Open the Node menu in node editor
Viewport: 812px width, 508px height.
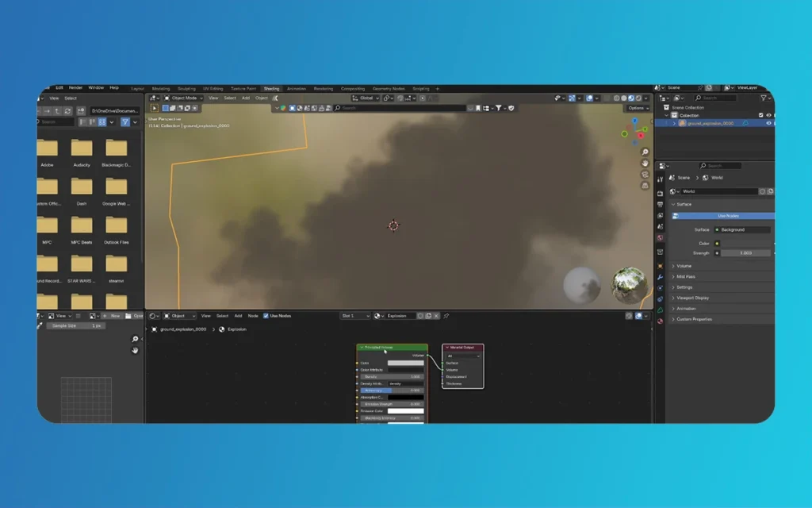(x=253, y=316)
